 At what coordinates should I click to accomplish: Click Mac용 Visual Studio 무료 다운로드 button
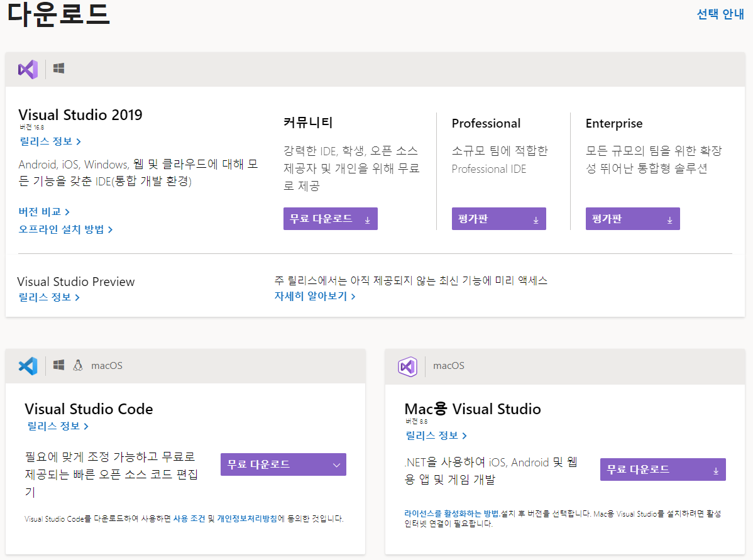[663, 469]
